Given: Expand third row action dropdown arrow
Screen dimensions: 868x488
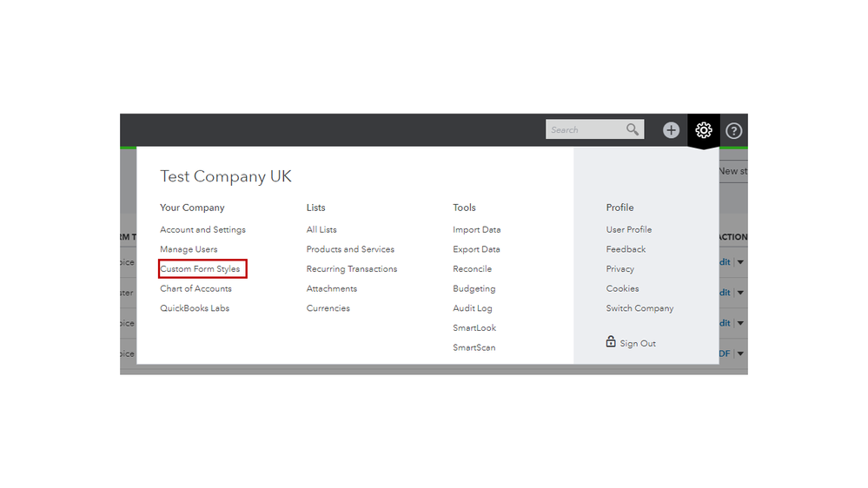Looking at the screenshot, I should [740, 323].
